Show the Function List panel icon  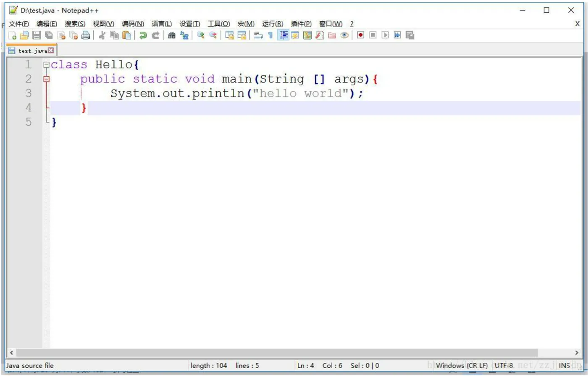click(320, 35)
